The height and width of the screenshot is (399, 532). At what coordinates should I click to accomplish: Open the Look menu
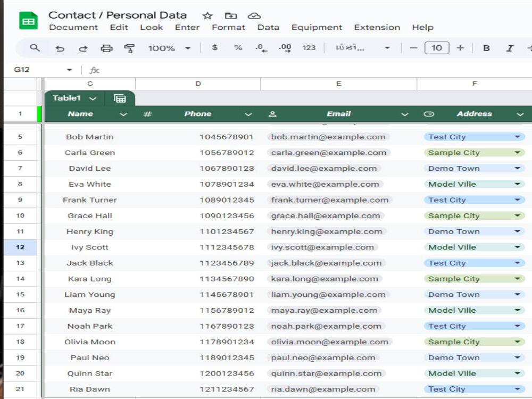(x=151, y=28)
